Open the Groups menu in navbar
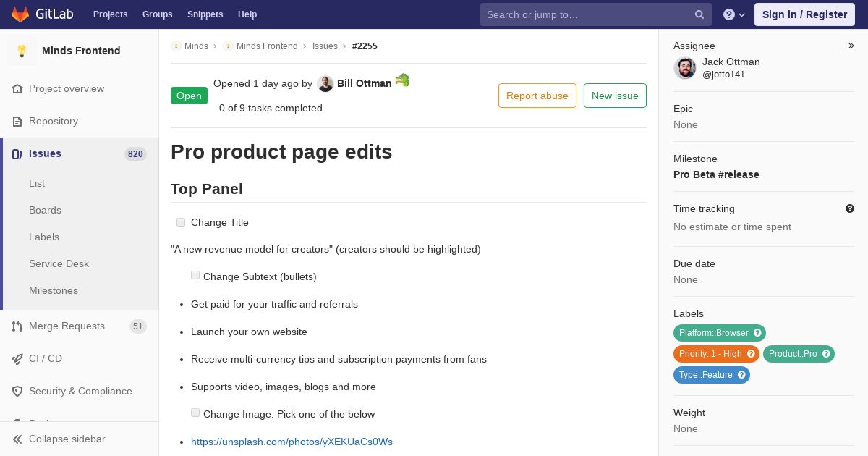868x456 pixels. pos(157,14)
